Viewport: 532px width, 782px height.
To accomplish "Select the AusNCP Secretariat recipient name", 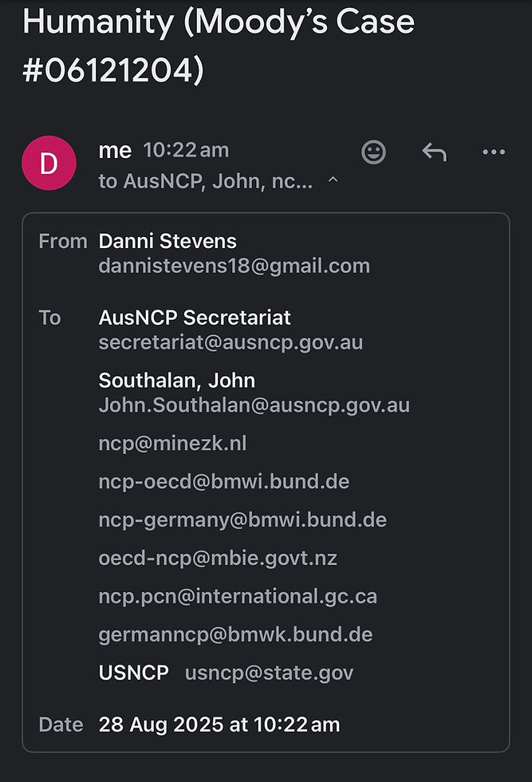I will tap(195, 318).
